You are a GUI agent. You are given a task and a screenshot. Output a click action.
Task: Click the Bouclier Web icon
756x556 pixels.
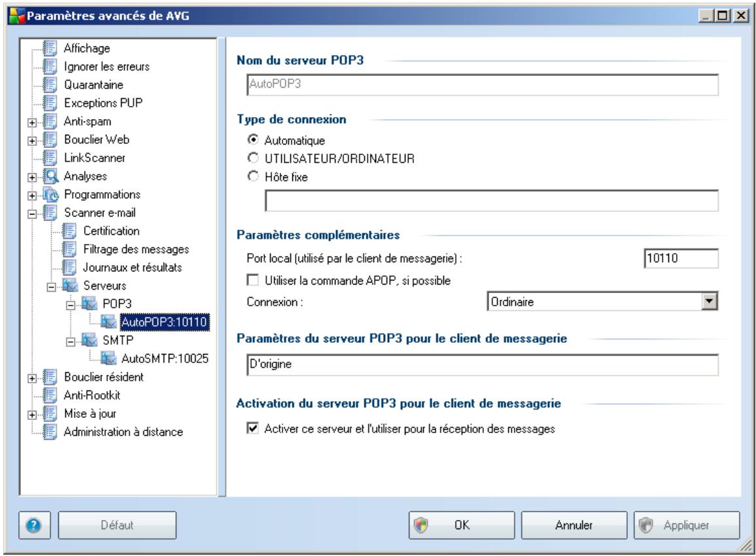[50, 140]
